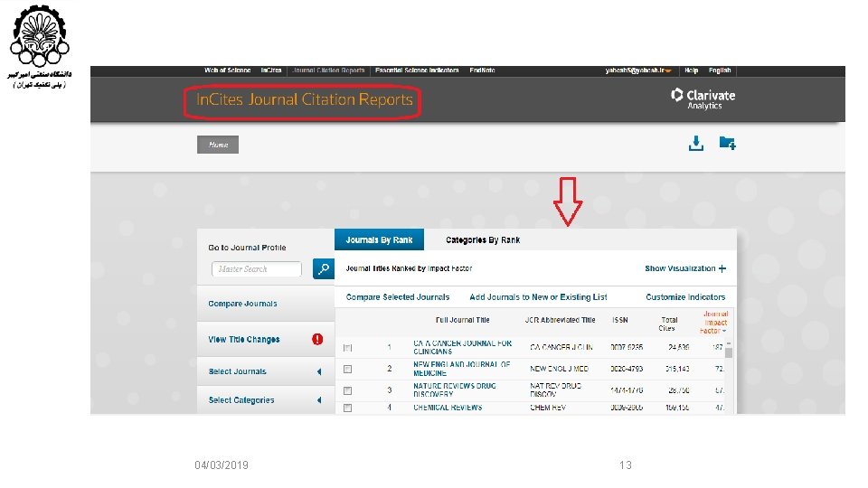Tick checkbox for New England Journal of Medicine
This screenshot has width=868, height=488.
point(347,369)
